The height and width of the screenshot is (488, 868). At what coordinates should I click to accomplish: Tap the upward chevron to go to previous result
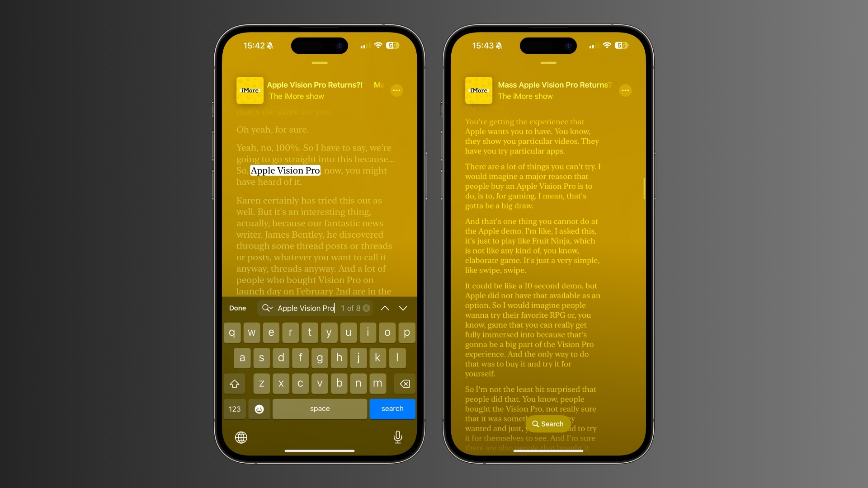pos(385,308)
